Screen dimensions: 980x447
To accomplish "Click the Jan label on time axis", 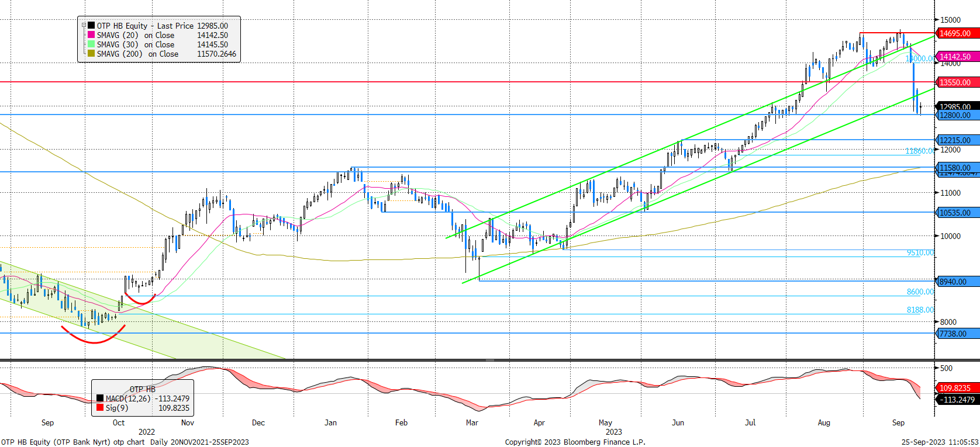I will tap(330, 422).
